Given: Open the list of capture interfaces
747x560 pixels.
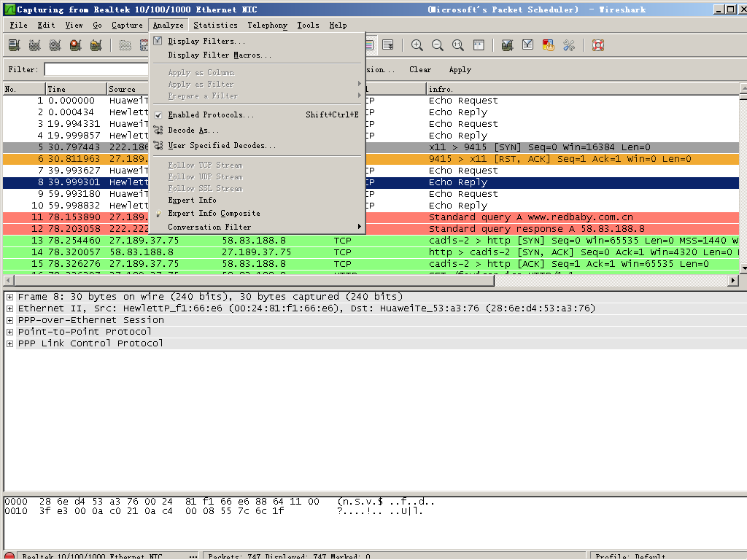Looking at the screenshot, I should click(15, 45).
